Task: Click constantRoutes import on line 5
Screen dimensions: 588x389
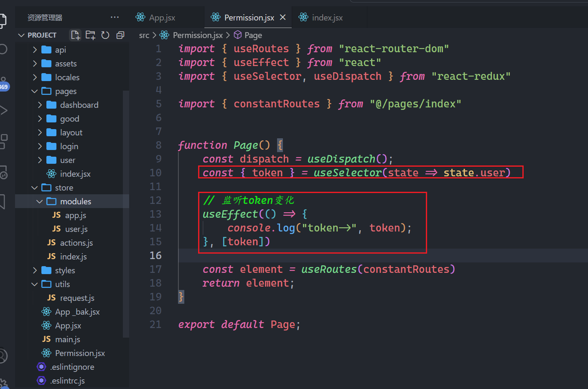Action: click(277, 104)
